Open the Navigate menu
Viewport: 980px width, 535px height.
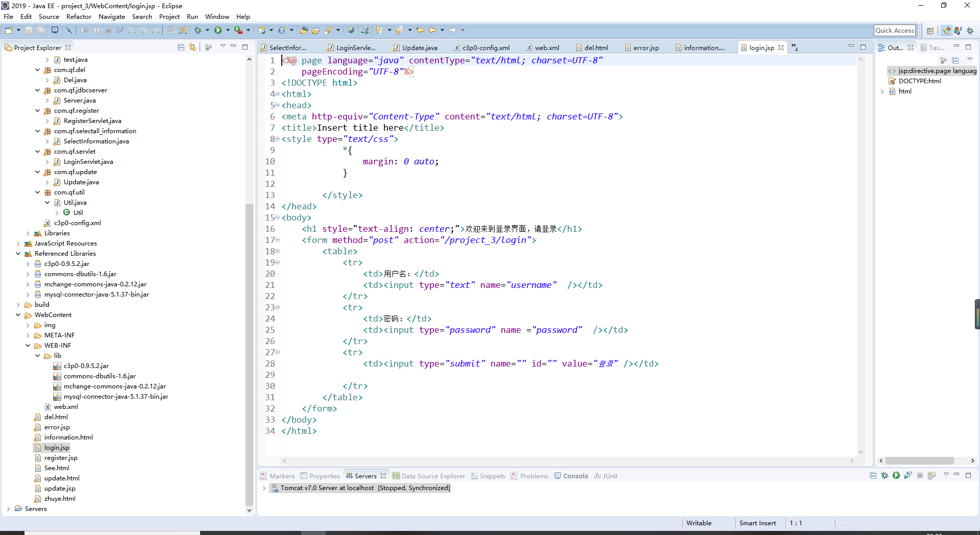(x=111, y=16)
